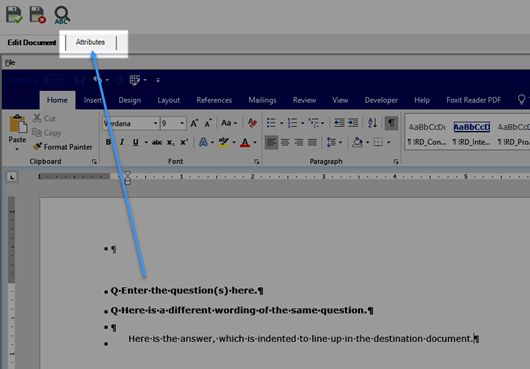Viewport: 530px width, 369px height.
Task: Apply the yellow text highlight color
Action: (223, 142)
